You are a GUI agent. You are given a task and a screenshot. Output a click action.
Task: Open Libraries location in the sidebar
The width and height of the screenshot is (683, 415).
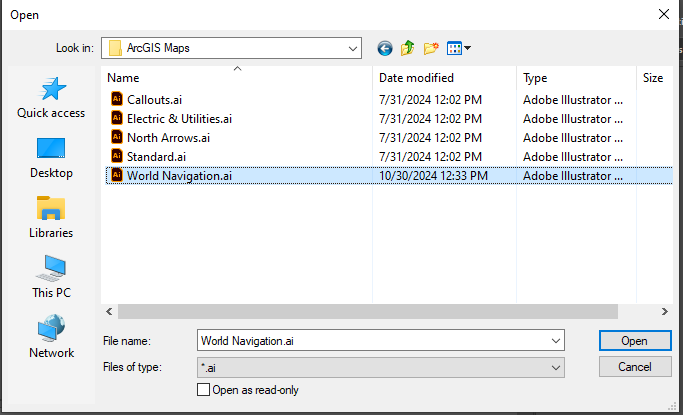(51, 217)
